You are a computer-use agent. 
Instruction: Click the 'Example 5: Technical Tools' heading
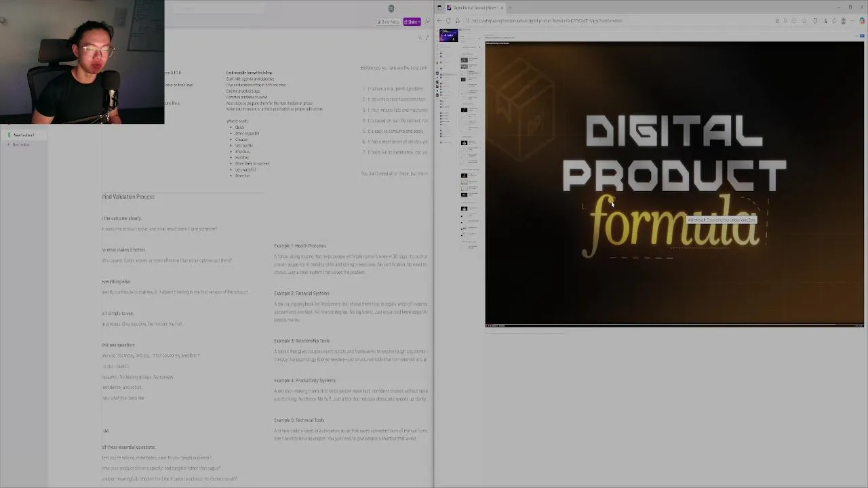[x=299, y=420]
